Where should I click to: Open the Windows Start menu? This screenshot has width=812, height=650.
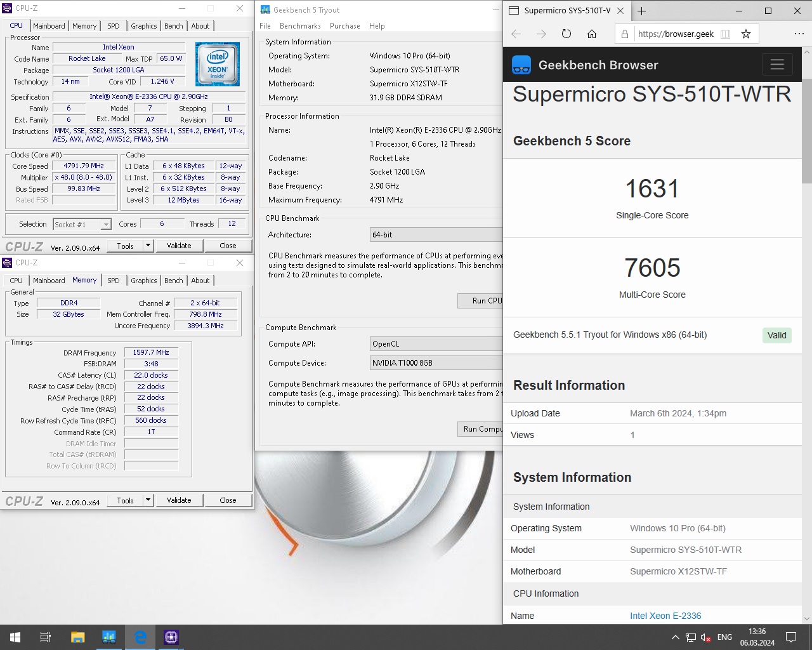pos(15,637)
